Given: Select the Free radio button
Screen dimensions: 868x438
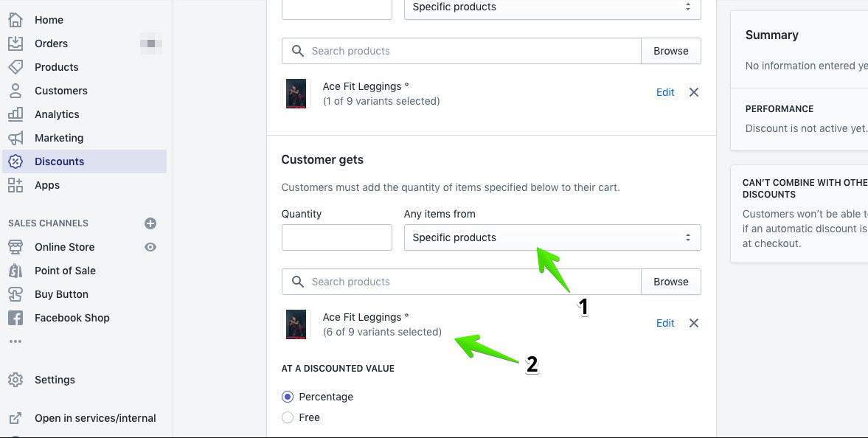Looking at the screenshot, I should click(x=288, y=417).
